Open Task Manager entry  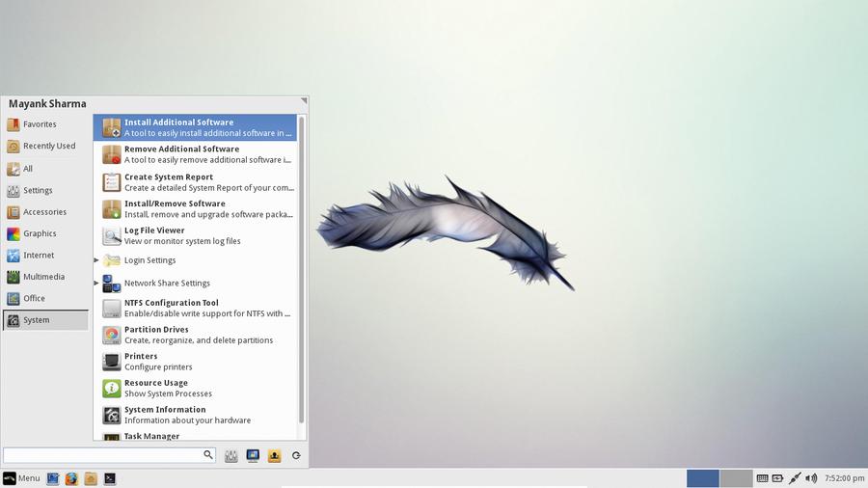(195, 435)
